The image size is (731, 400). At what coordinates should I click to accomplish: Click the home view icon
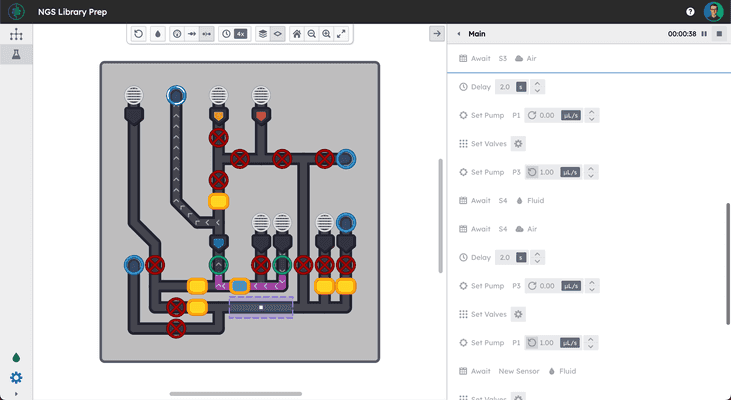(297, 34)
